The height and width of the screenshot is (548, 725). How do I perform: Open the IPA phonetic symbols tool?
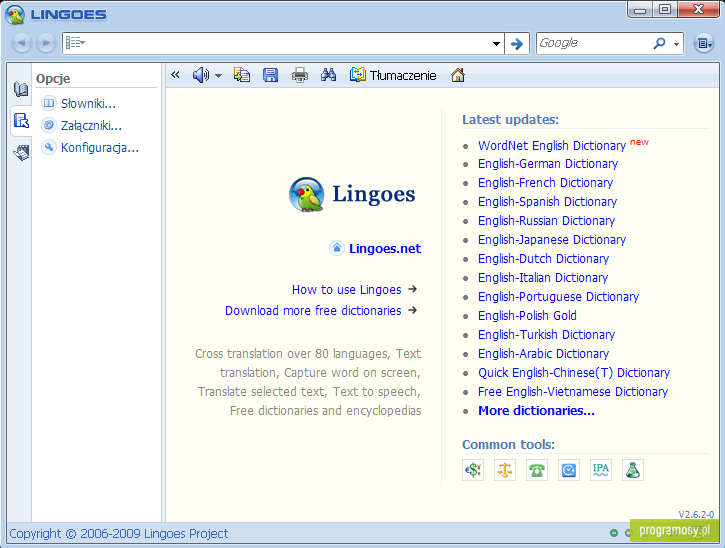(x=601, y=470)
